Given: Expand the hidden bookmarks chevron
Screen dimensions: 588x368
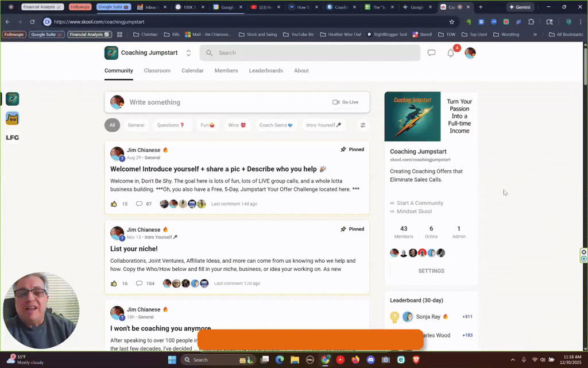Looking at the screenshot, I should pos(535,34).
